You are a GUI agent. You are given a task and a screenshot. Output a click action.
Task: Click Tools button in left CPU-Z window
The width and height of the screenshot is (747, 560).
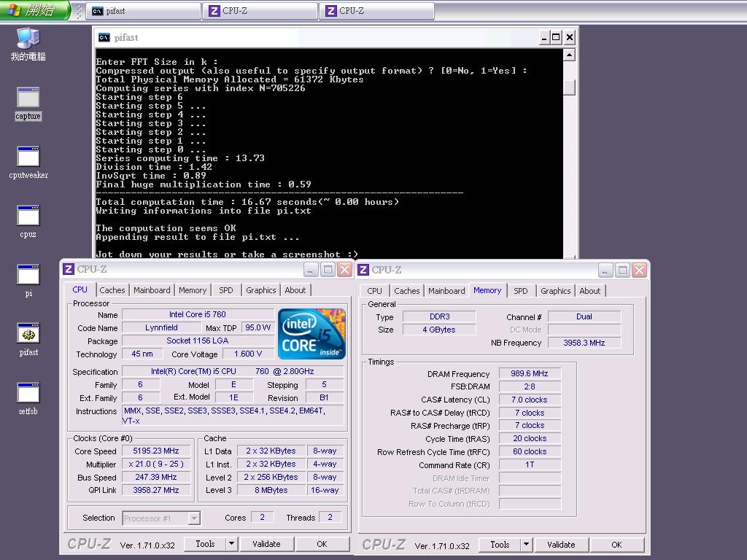point(205,544)
